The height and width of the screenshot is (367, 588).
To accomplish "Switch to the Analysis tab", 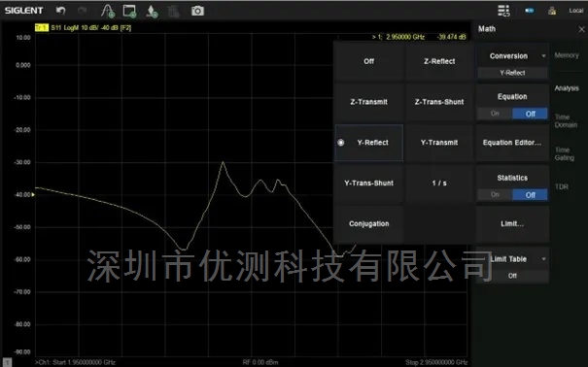I will click(x=567, y=88).
